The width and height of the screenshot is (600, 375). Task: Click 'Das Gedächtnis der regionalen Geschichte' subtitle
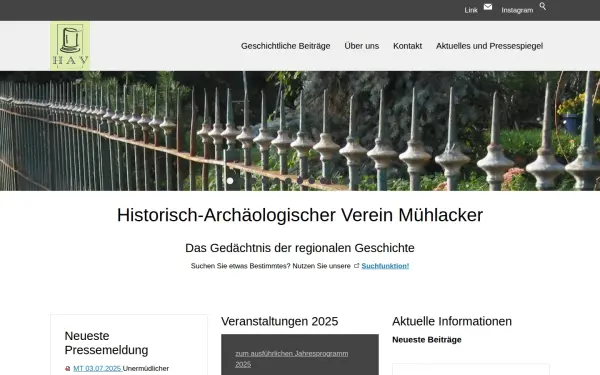point(300,248)
